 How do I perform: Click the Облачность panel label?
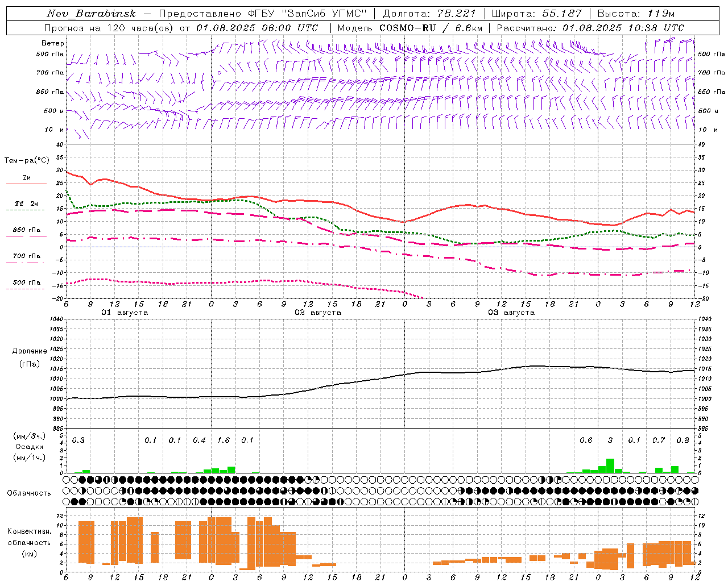29,493
